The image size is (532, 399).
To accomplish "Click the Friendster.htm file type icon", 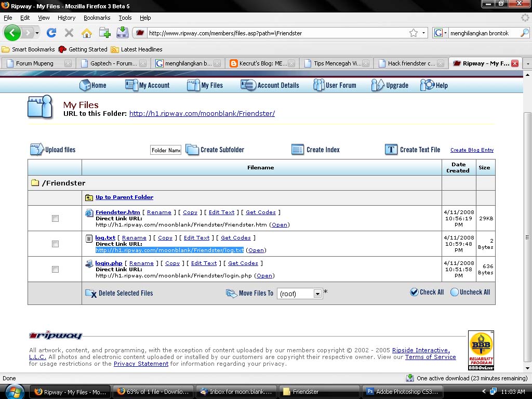I will [89, 212].
